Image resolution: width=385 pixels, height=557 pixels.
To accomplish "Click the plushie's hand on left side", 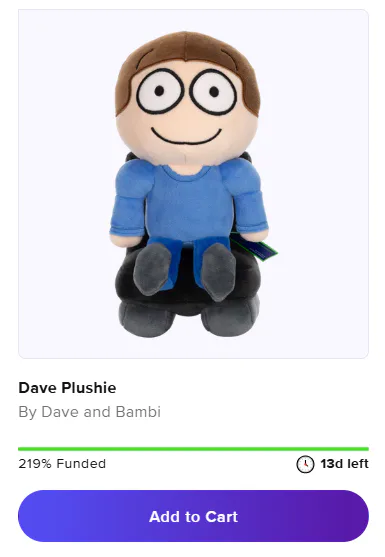I will coord(122,239).
